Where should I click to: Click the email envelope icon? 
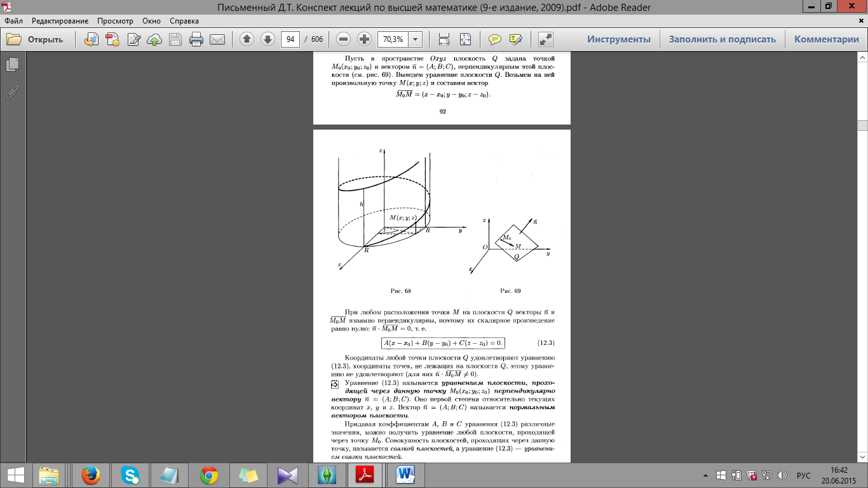[217, 39]
